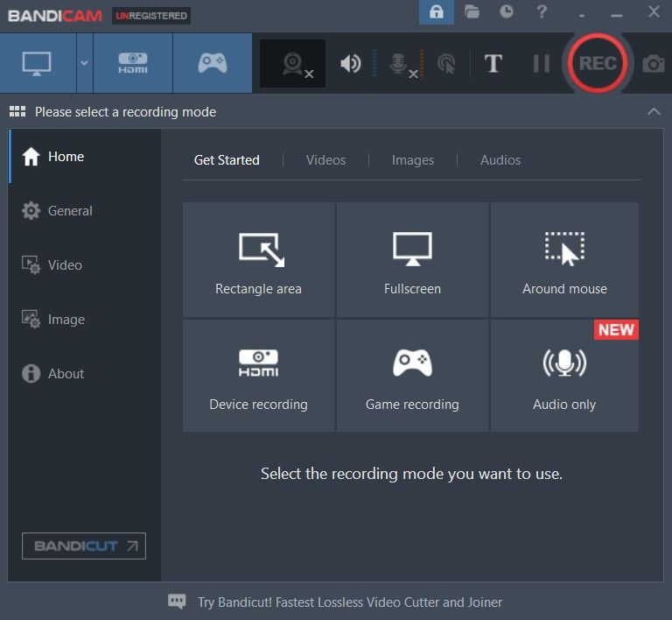Toggle the speaker sound recording

(351, 63)
